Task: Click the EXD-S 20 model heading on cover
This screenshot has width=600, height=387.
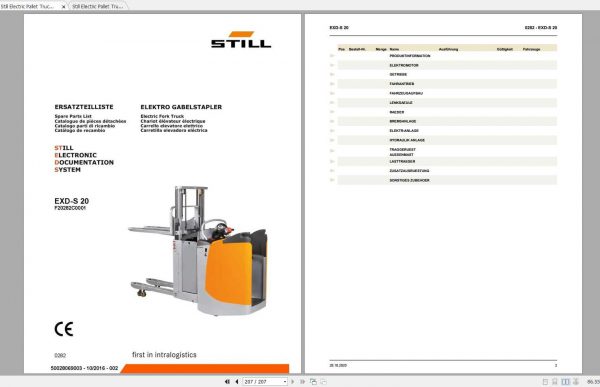Action: 72,201
